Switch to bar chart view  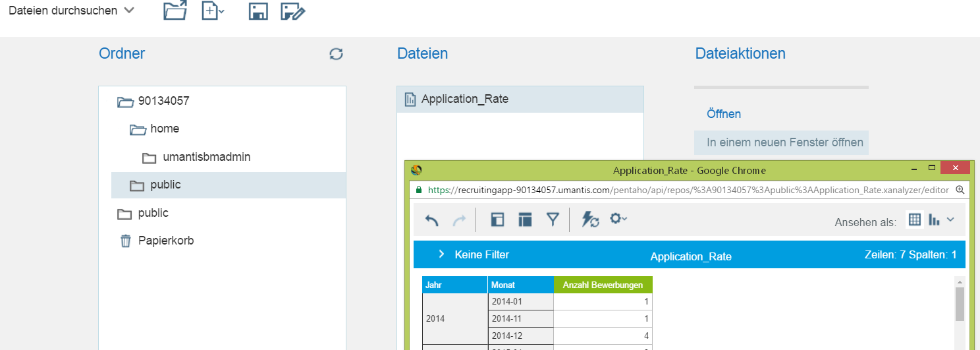[x=934, y=220]
